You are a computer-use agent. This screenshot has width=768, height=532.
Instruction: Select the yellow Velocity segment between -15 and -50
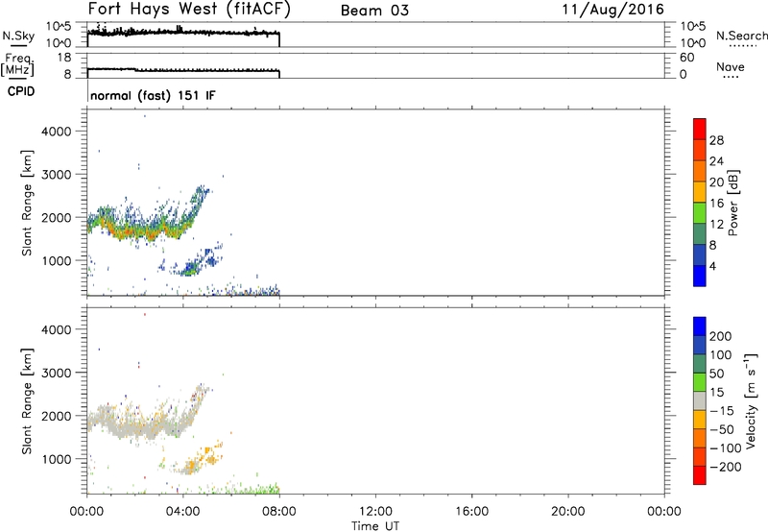[x=700, y=420]
